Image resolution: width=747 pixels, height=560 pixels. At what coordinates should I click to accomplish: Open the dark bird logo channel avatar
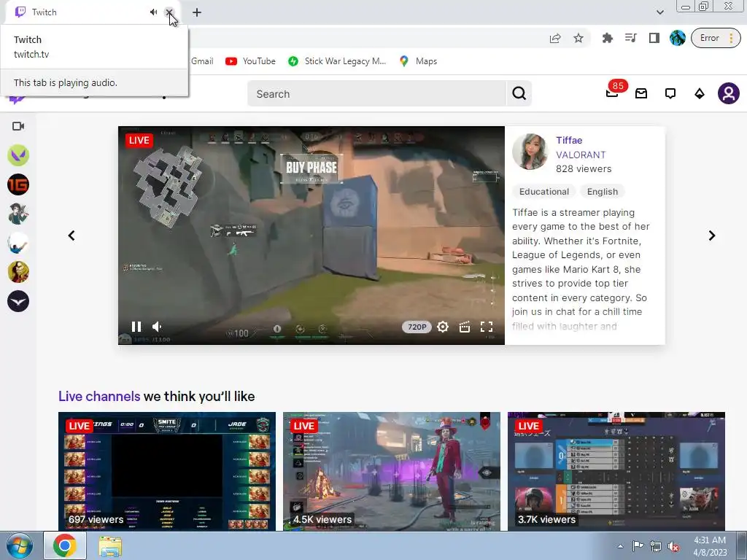18,301
